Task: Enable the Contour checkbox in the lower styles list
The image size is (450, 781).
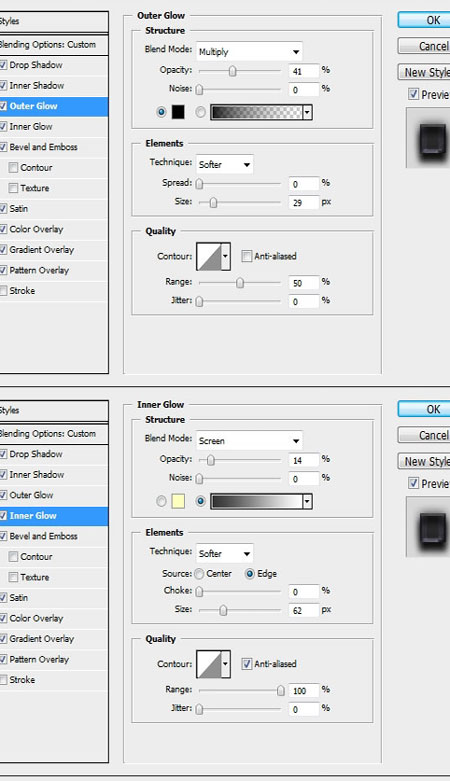Action: point(13,556)
